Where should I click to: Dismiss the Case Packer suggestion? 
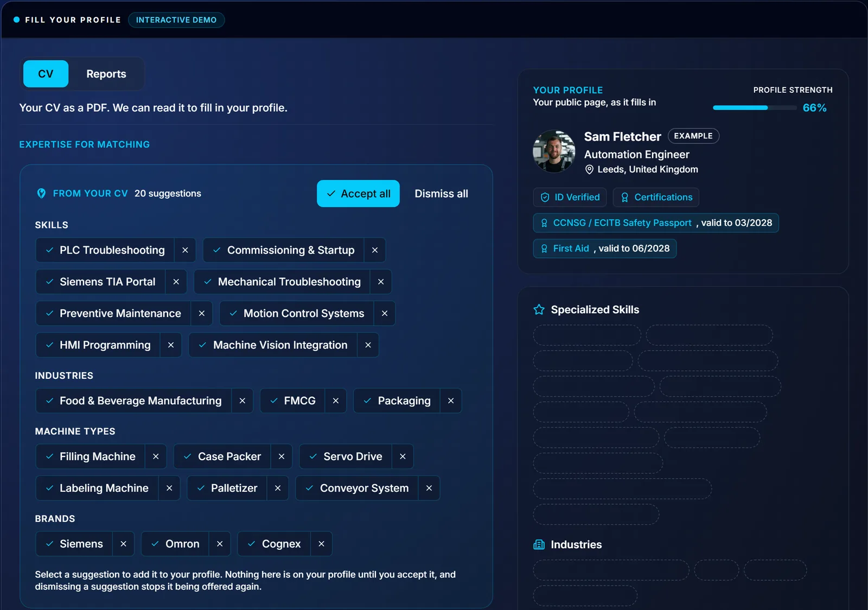click(282, 457)
